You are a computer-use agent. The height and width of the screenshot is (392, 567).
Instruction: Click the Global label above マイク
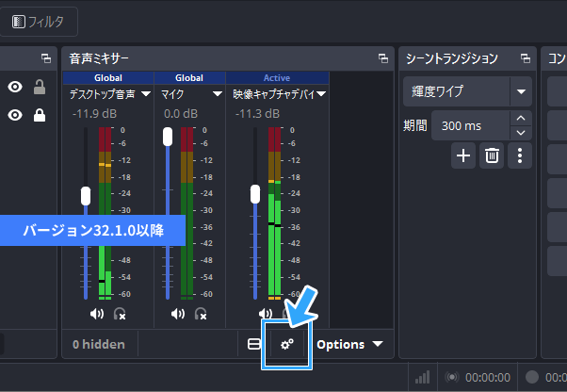pos(189,78)
